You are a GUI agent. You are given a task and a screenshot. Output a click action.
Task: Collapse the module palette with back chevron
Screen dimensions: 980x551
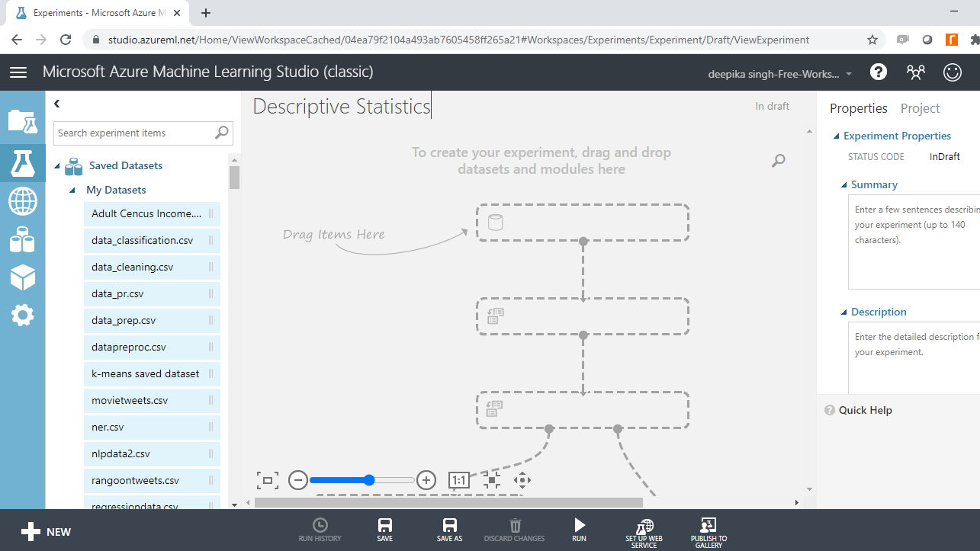tap(56, 104)
